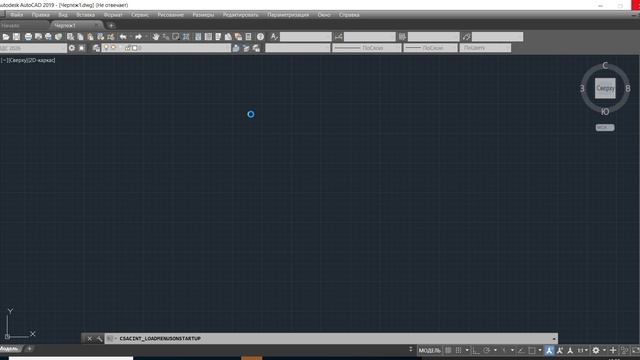Toggle snap mode dotted grid icon
640x360 pixels.
458,350
